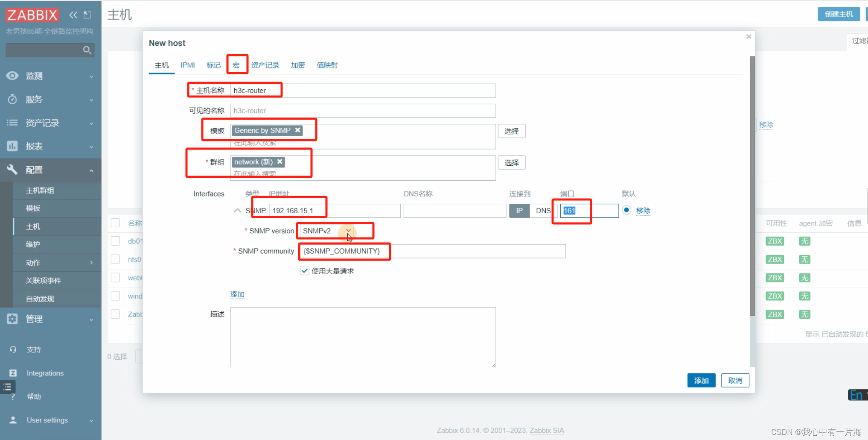Tick the web0 host row checkbox
The image size is (868, 440).
[x=115, y=278]
